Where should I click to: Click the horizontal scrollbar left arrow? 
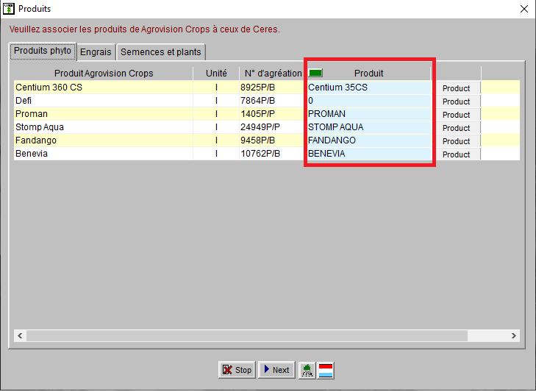click(20, 335)
